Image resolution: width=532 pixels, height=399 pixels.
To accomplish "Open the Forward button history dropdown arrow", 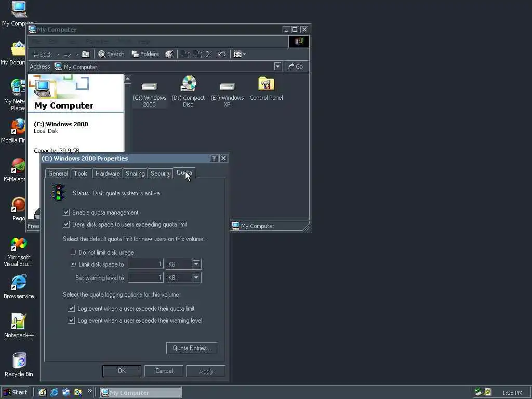I will 77,54.
